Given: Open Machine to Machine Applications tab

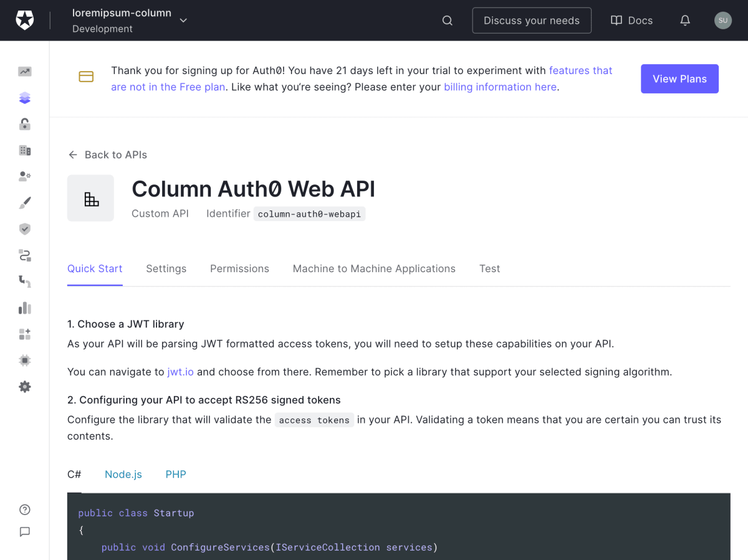Looking at the screenshot, I should click(x=374, y=268).
